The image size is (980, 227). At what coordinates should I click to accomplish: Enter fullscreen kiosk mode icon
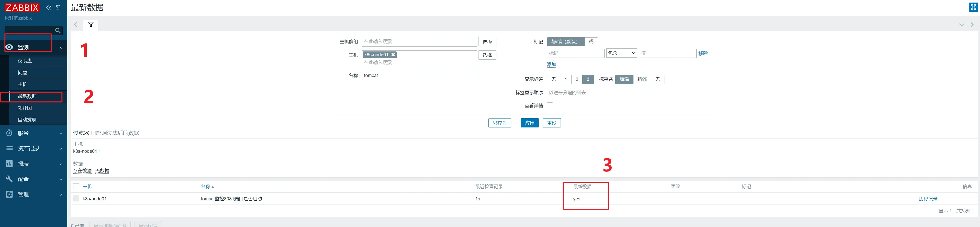(973, 7)
